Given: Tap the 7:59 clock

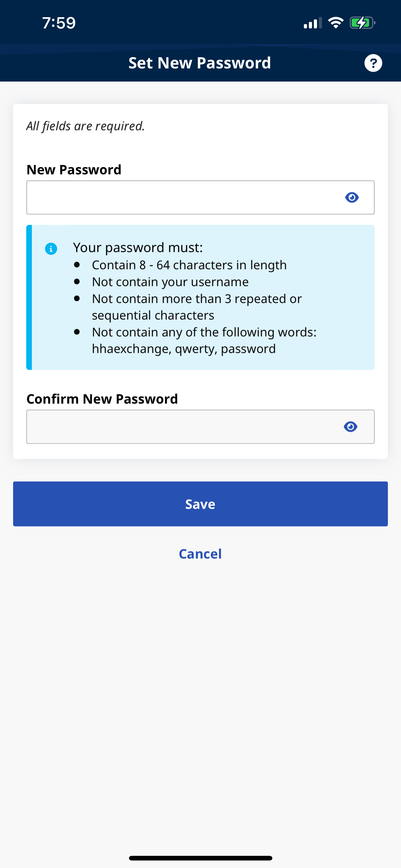Looking at the screenshot, I should tap(59, 23).
